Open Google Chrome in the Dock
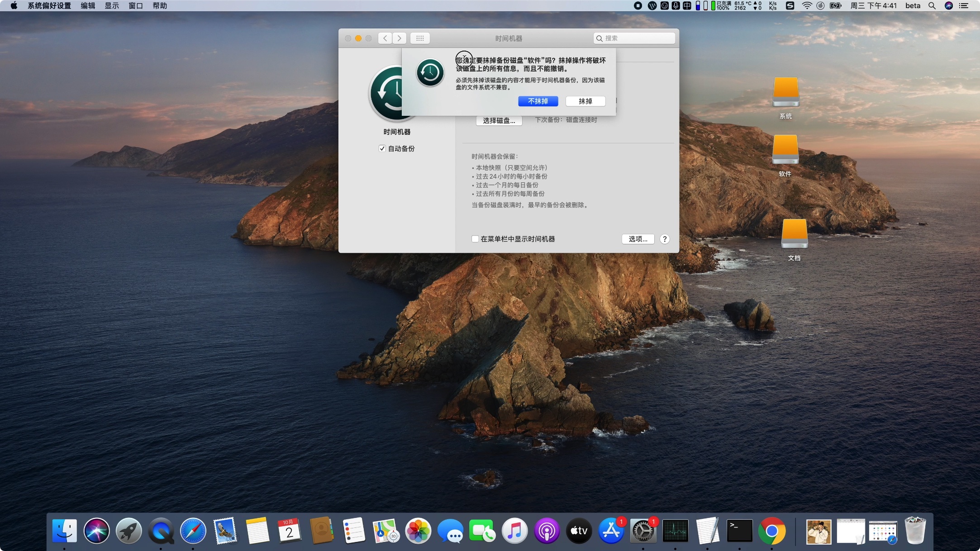 tap(772, 531)
